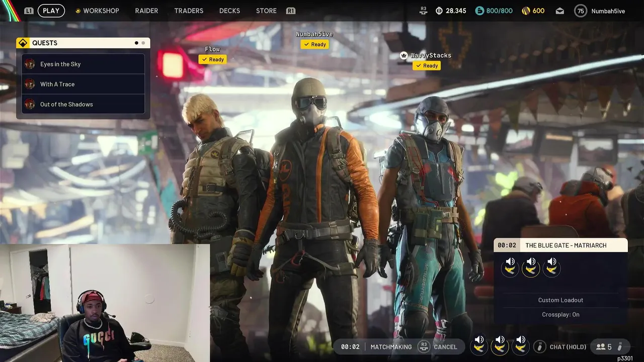Click first squad voice icon in Blue Gate panel
The height and width of the screenshot is (362, 644).
pos(510,266)
